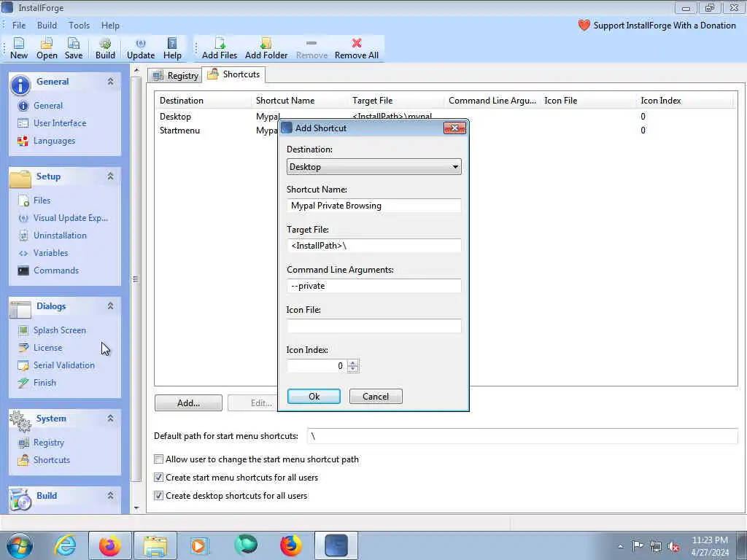Click the Command Line Arguments field
The width and height of the screenshot is (747, 560).
(374, 286)
